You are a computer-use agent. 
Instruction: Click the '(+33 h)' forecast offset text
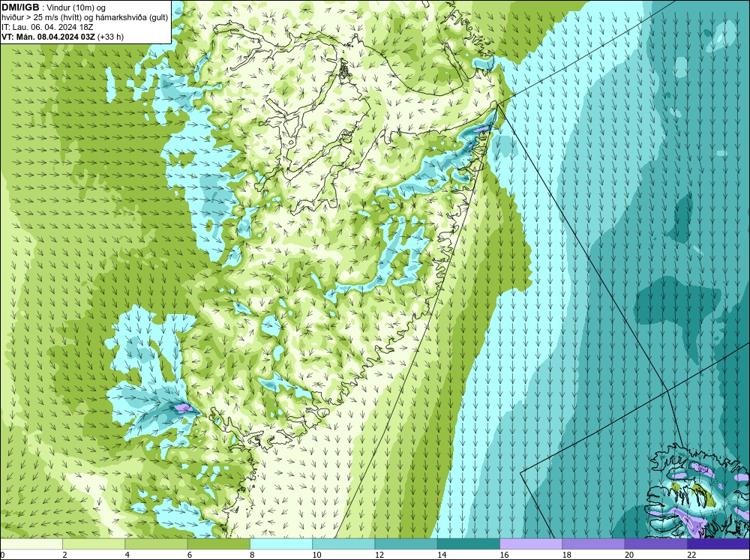click(110, 36)
